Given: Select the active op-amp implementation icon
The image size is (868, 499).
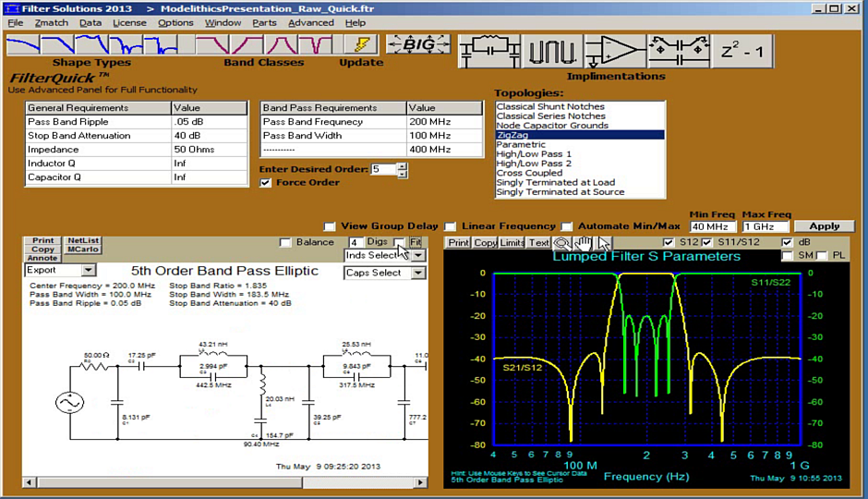Looking at the screenshot, I should click(x=615, y=52).
